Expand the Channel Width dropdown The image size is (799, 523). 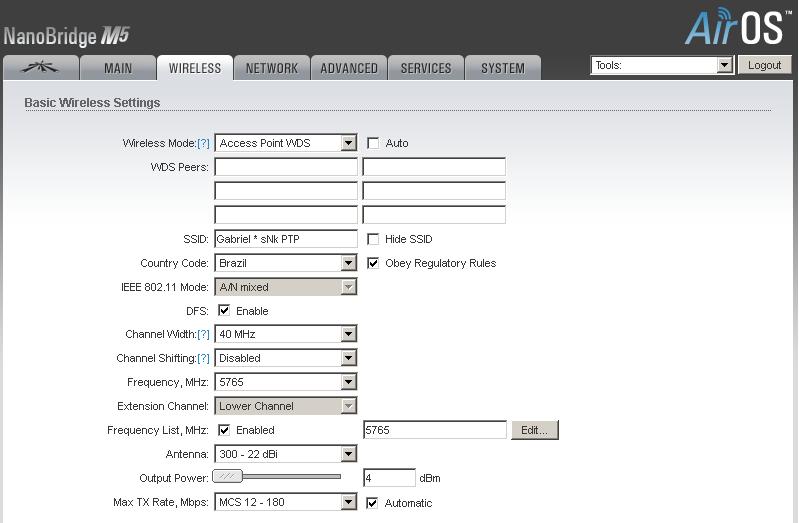click(285, 334)
